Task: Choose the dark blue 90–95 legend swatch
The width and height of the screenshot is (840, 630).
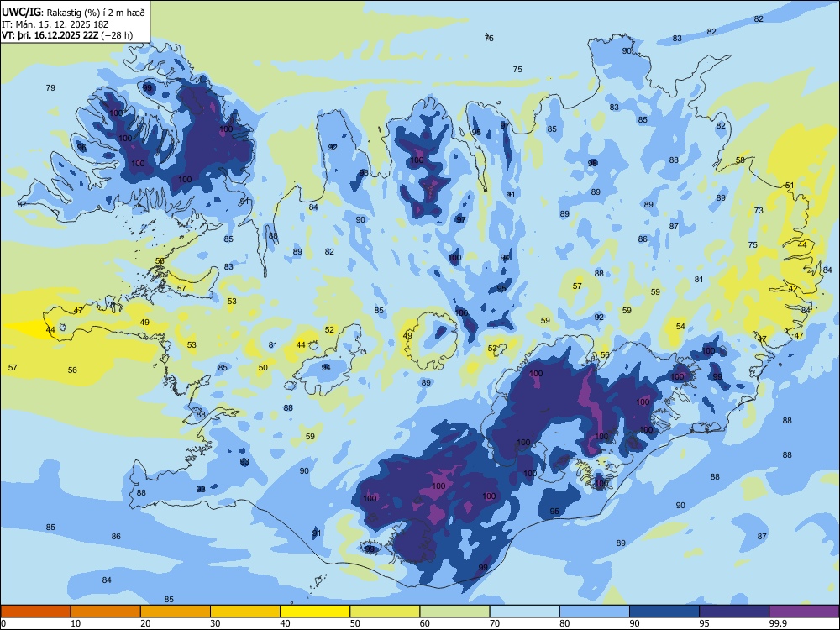Action: [x=664, y=612]
